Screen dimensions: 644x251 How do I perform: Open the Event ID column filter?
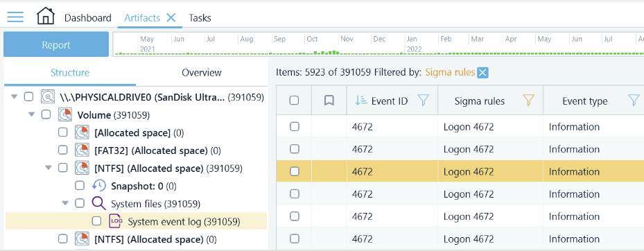pyautogui.click(x=423, y=101)
